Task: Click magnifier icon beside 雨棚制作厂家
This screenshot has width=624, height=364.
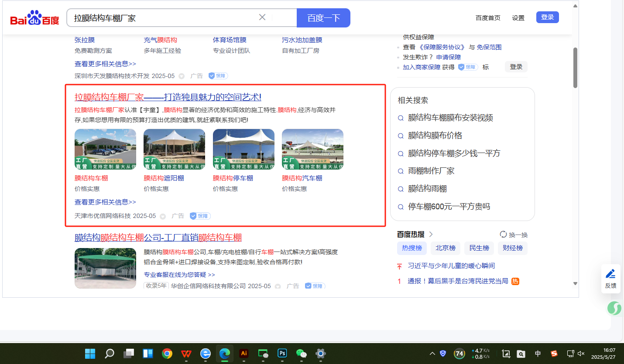Action: pos(401,171)
